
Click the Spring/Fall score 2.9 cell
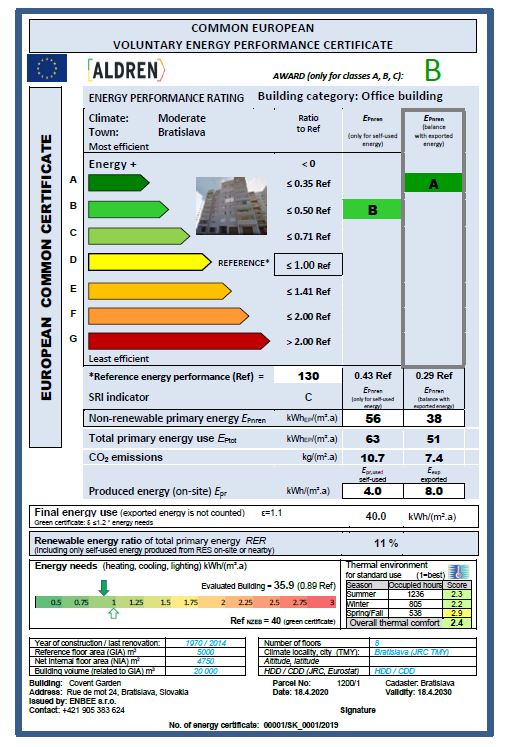457,613
